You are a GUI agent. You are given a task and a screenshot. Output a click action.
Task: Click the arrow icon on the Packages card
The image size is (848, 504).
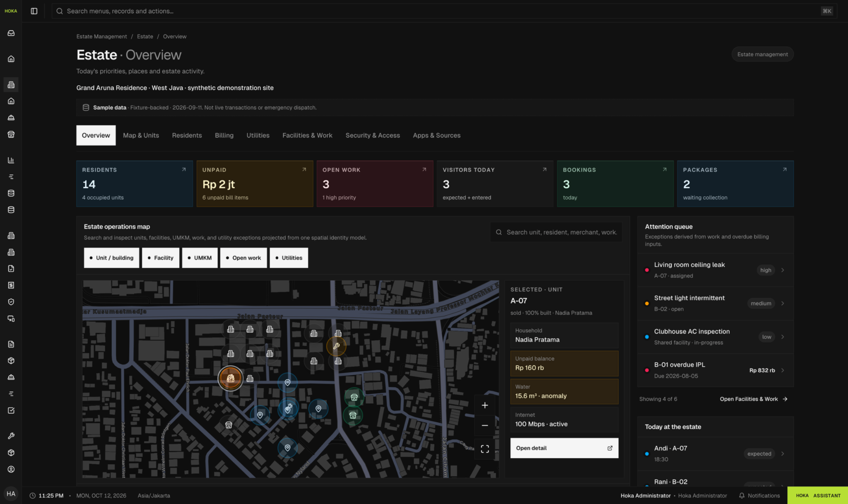pos(785,170)
